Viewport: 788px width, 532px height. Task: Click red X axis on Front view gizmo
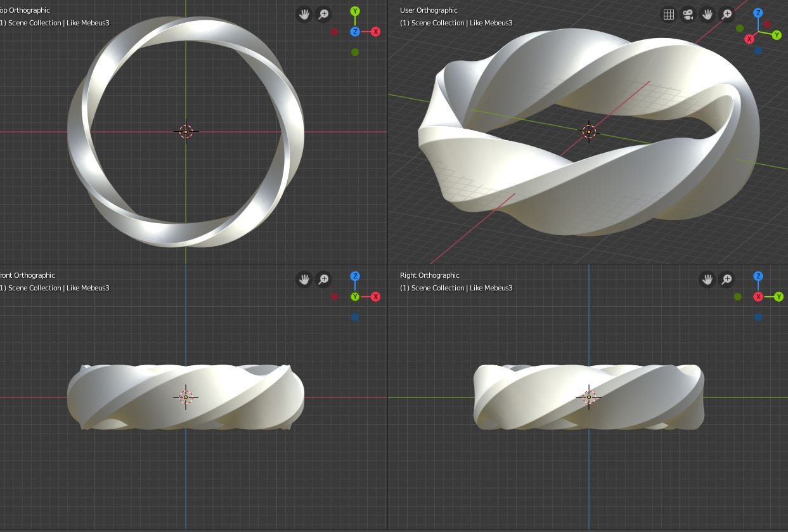pos(375,297)
